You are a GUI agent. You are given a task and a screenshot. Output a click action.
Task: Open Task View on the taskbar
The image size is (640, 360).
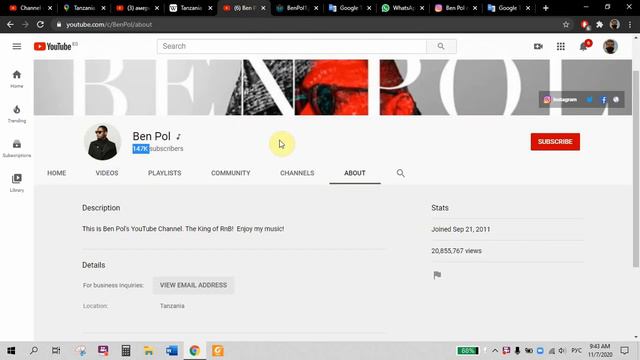click(x=56, y=351)
